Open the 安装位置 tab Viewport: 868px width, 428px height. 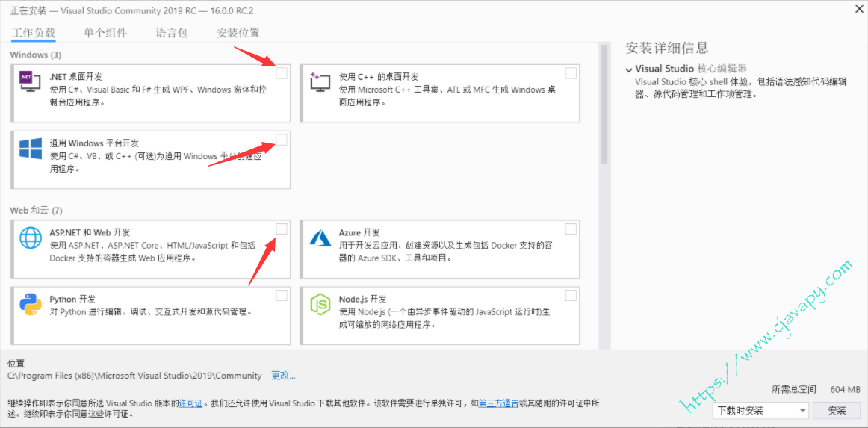click(x=238, y=33)
